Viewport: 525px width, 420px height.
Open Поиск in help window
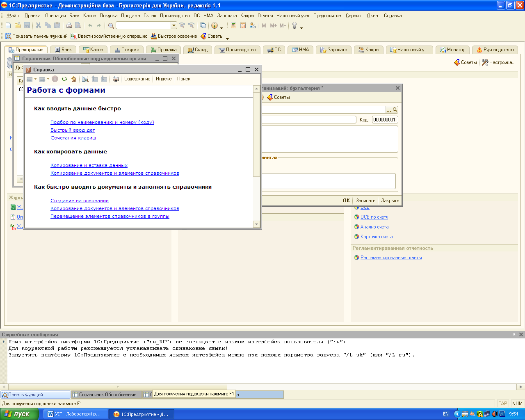184,79
